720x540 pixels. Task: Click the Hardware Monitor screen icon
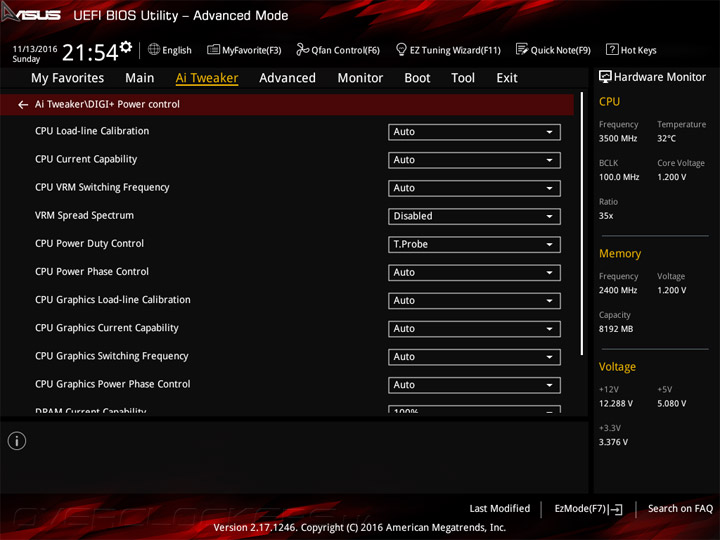[605, 77]
